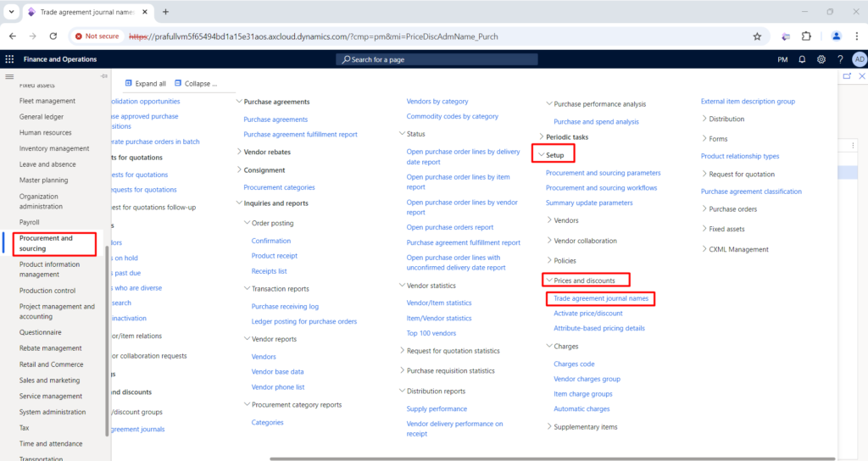The image size is (868, 461).
Task: Open Vendor phone list report
Action: (278, 386)
